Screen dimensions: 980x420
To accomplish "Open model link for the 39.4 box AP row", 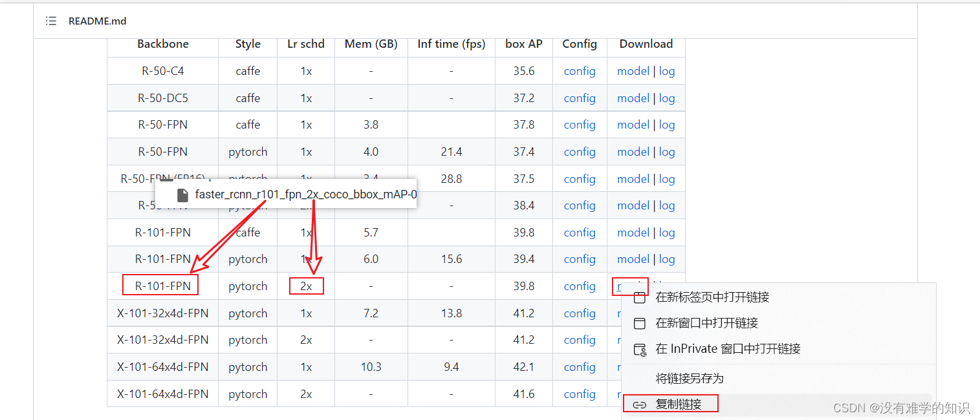I will click(x=633, y=259).
